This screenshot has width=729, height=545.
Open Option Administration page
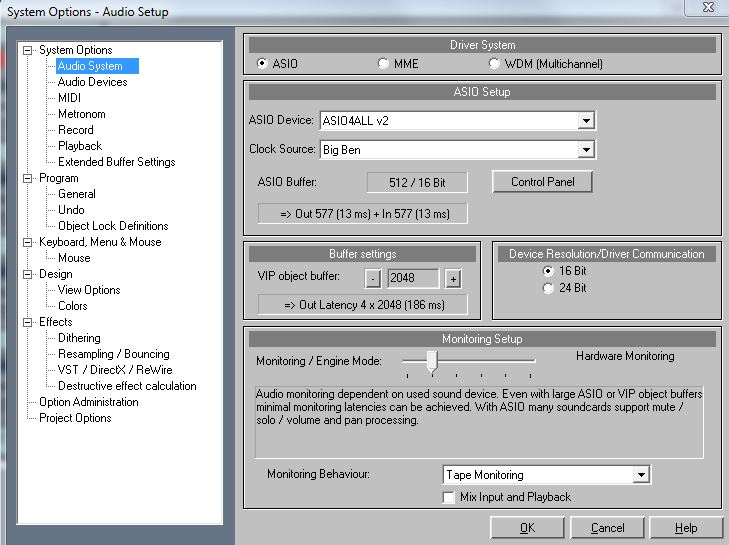88,402
